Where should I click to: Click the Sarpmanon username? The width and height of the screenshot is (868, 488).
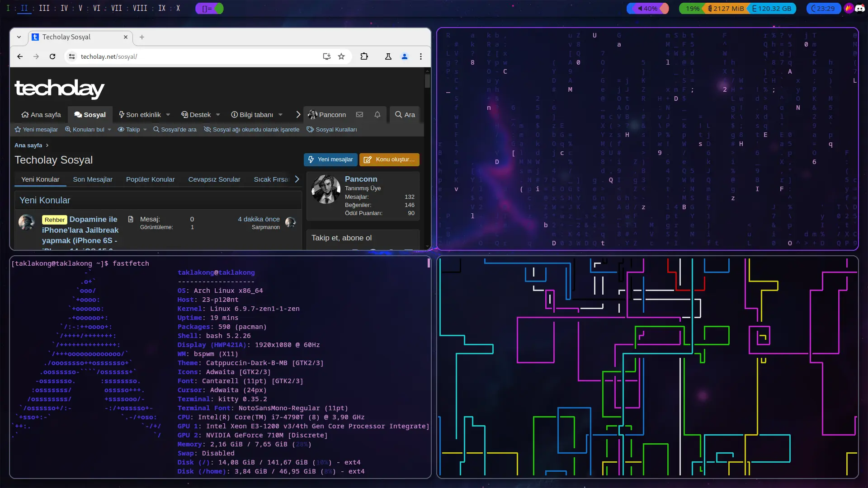266,227
